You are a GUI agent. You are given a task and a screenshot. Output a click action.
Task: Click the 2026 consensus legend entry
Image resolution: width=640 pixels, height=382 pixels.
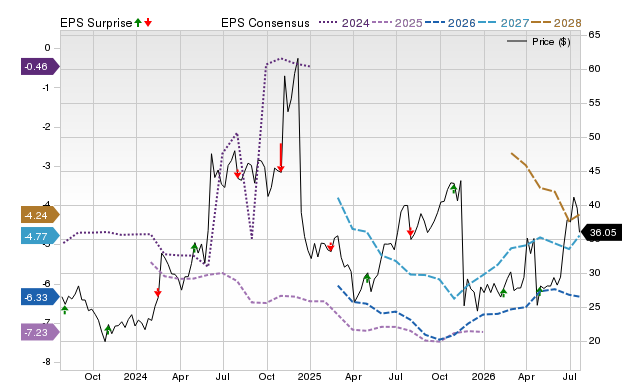click(x=450, y=23)
